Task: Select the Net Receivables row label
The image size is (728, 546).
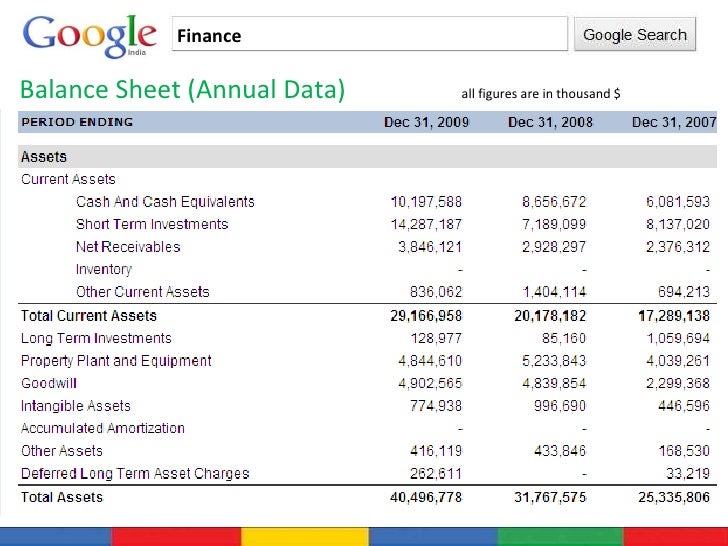Action: 128,247
